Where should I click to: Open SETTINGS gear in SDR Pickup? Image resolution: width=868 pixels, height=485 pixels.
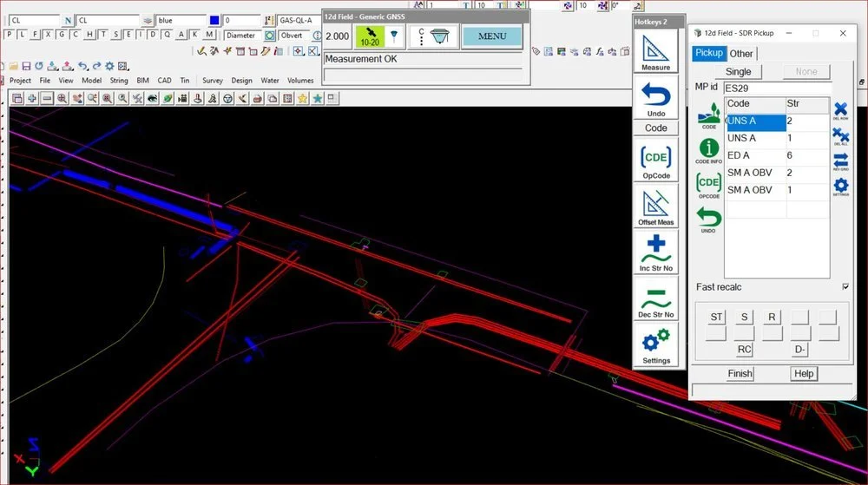(x=840, y=187)
